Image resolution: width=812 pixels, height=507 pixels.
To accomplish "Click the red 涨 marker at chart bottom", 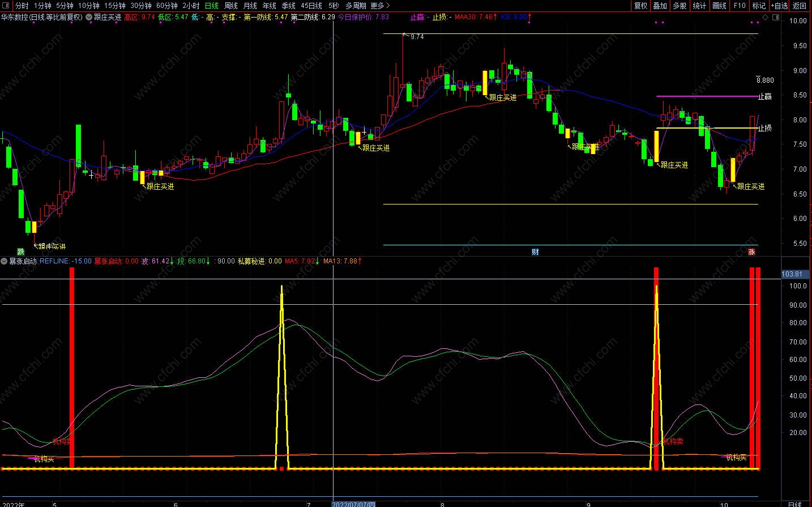I will [752, 252].
